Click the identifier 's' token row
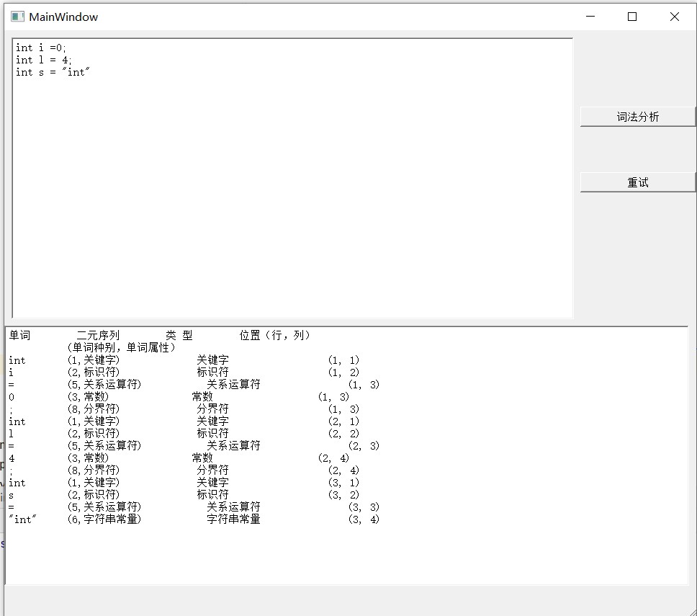This screenshot has width=697, height=616. tap(10, 494)
